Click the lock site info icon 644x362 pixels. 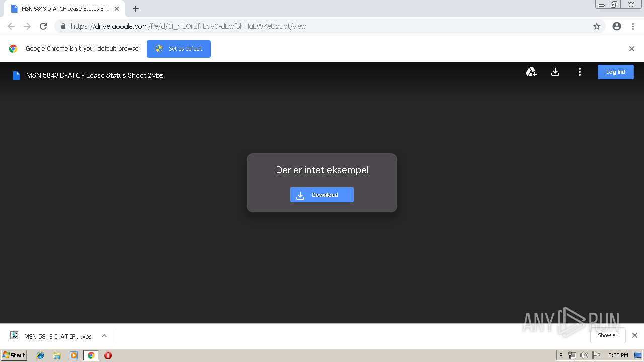[63, 26]
